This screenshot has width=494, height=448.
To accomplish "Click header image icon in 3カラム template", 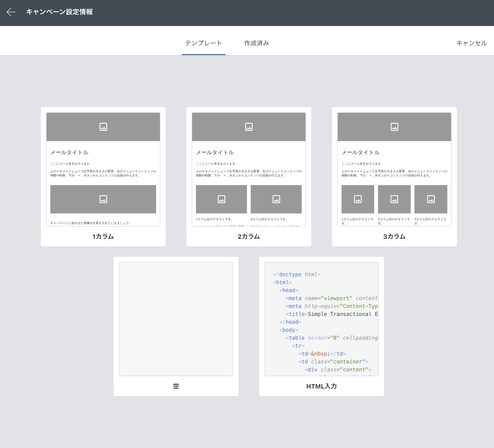I will click(x=394, y=127).
